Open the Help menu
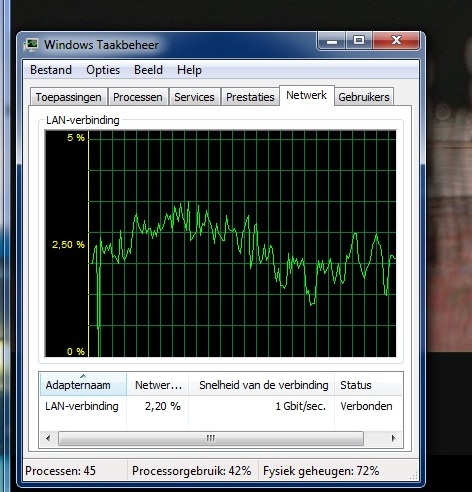This screenshot has width=472, height=492. 189,70
